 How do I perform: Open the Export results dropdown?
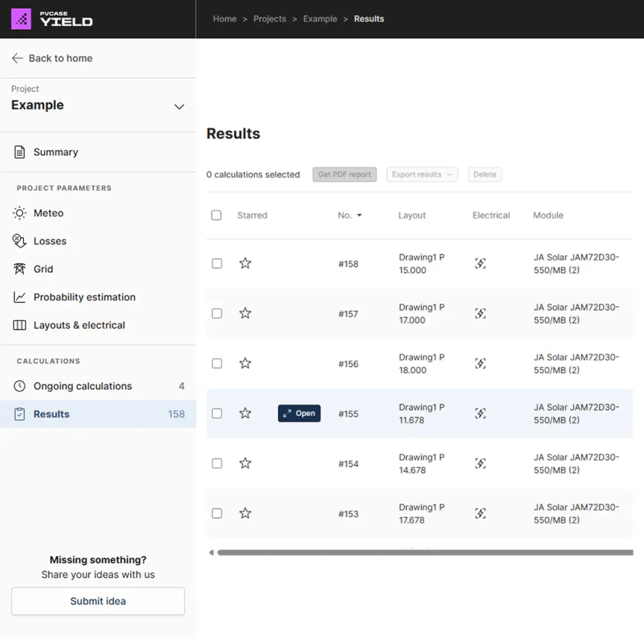pos(422,174)
